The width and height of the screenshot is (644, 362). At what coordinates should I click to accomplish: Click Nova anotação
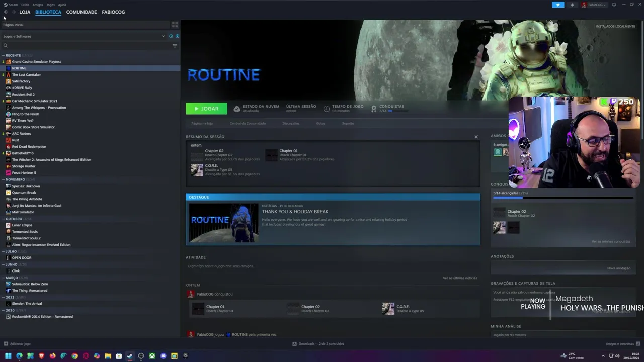click(619, 268)
